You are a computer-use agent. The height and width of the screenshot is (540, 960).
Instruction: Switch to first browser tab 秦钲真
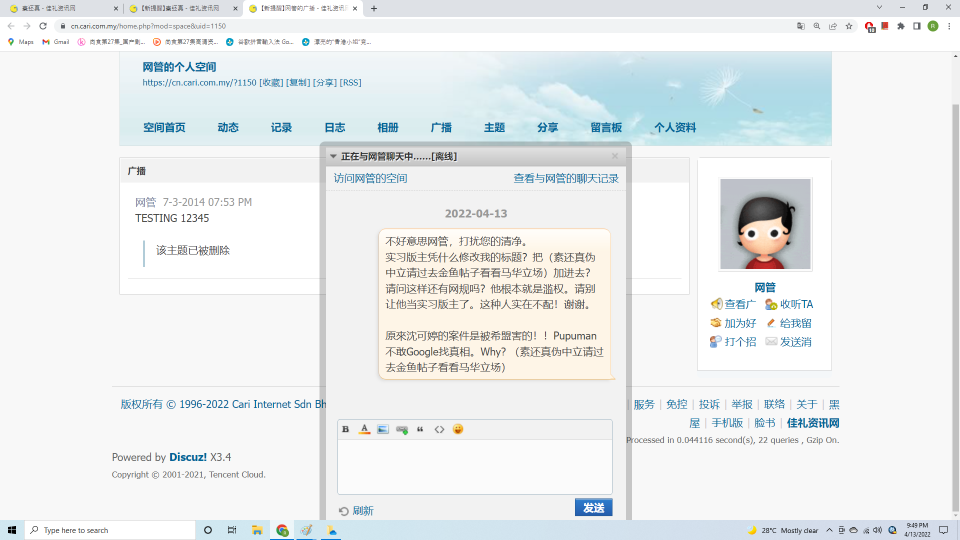(63, 9)
